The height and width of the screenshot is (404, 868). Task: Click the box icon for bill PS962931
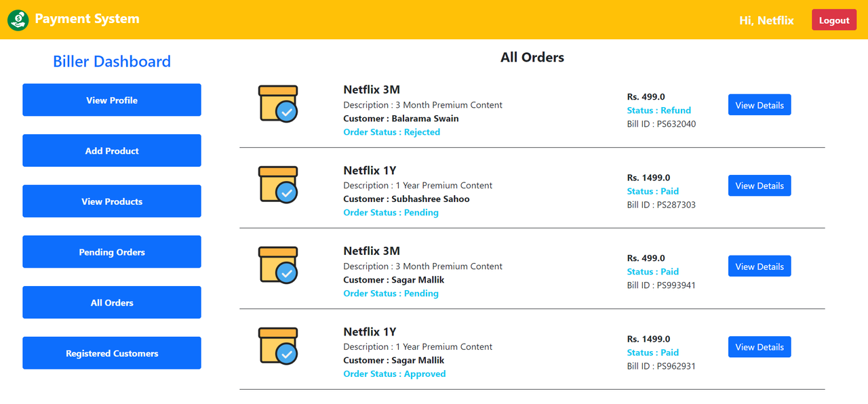pos(278,346)
